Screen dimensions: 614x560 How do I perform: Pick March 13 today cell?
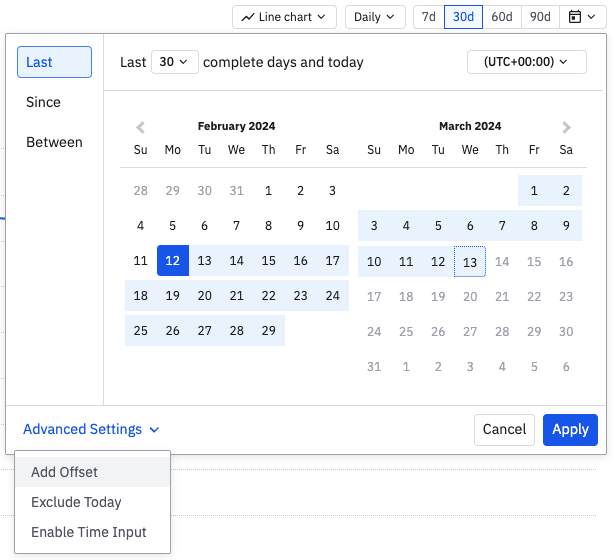pyautogui.click(x=470, y=262)
